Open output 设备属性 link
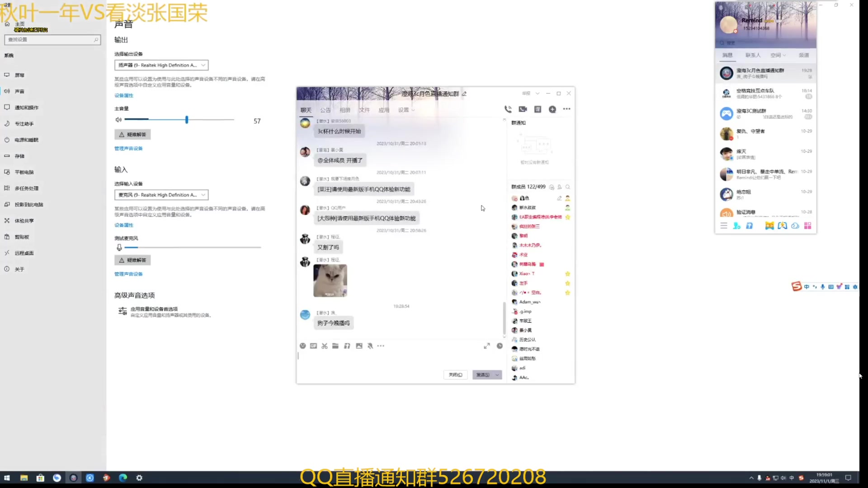The image size is (868, 488). (124, 95)
